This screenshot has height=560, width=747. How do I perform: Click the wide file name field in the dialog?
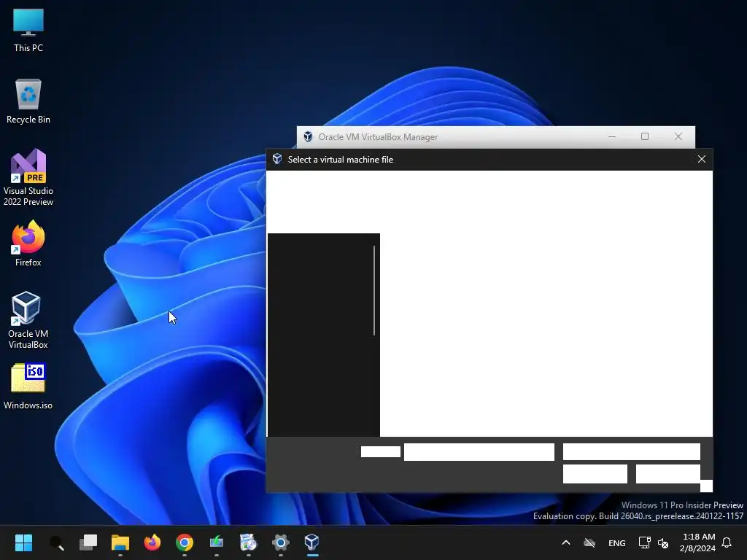[479, 452]
